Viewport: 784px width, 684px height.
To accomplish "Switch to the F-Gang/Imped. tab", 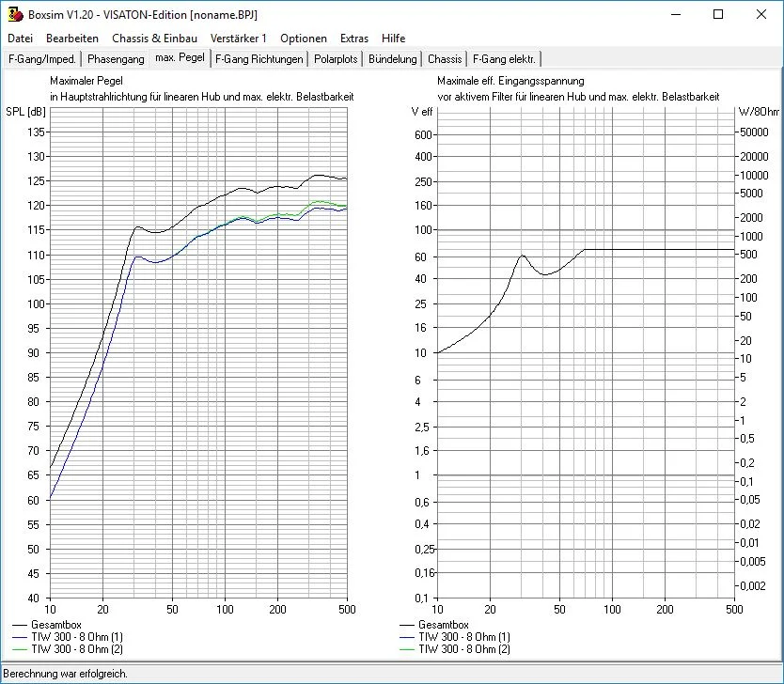I will pos(41,59).
